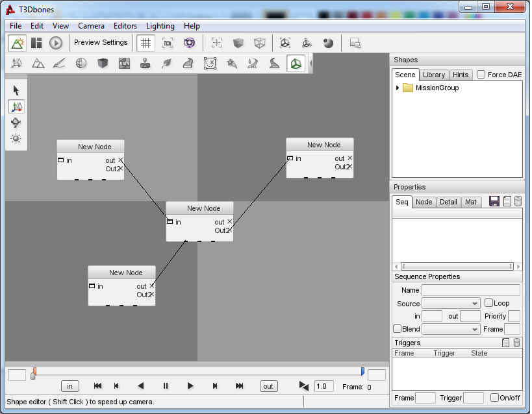
Task: Open the Editors menu
Action: [125, 26]
